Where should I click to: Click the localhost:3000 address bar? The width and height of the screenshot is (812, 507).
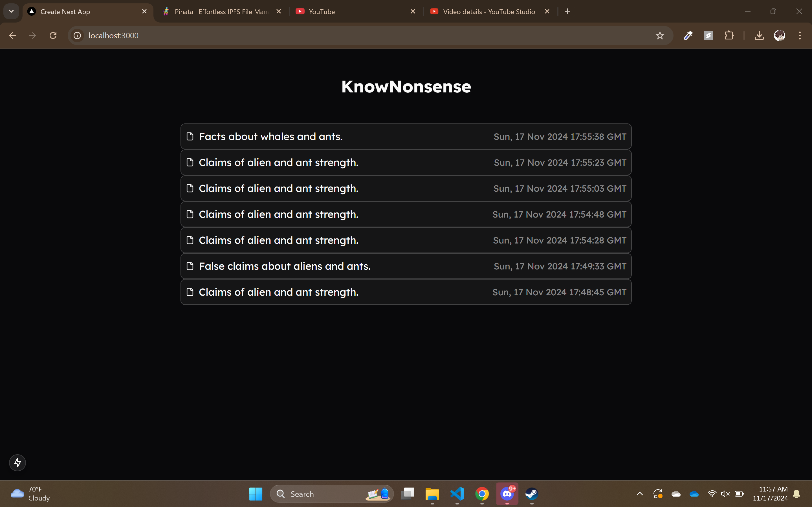336,36
